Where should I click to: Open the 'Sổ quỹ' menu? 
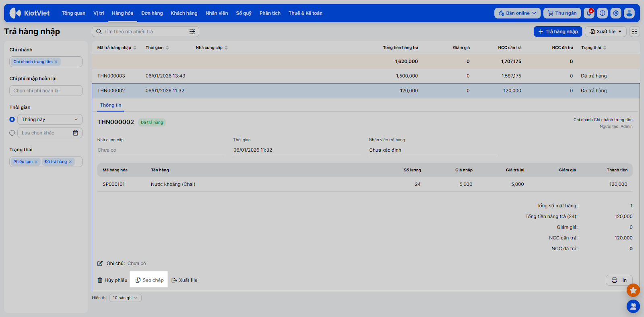[x=244, y=13]
